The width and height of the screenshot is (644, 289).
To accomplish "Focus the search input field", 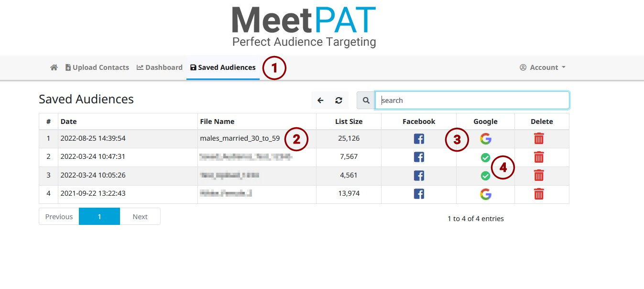I will [472, 100].
